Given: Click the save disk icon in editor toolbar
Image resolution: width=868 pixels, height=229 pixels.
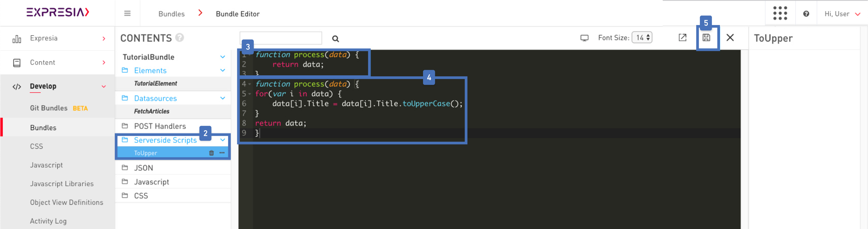Looking at the screenshot, I should click(x=706, y=38).
